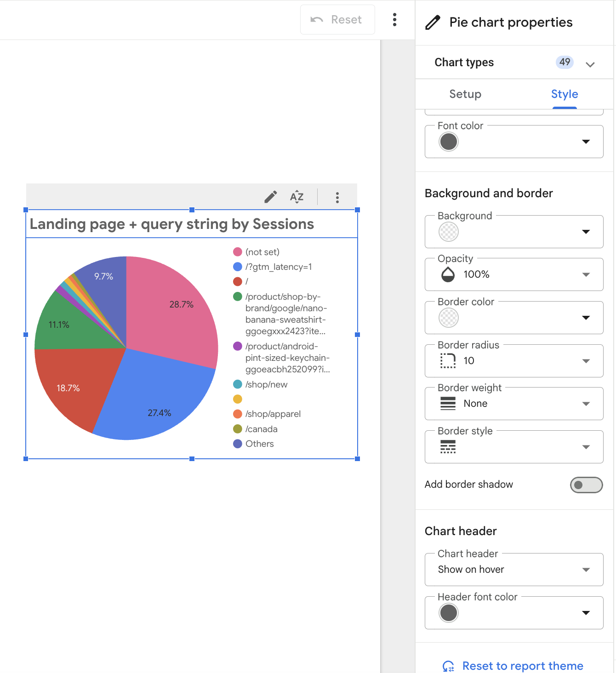Click the chart's right-middle resize handle

[x=357, y=335]
